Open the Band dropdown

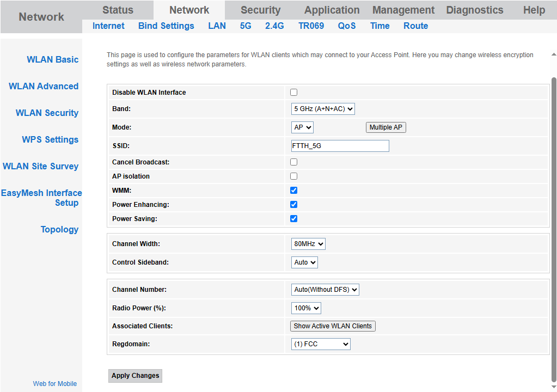pos(323,109)
